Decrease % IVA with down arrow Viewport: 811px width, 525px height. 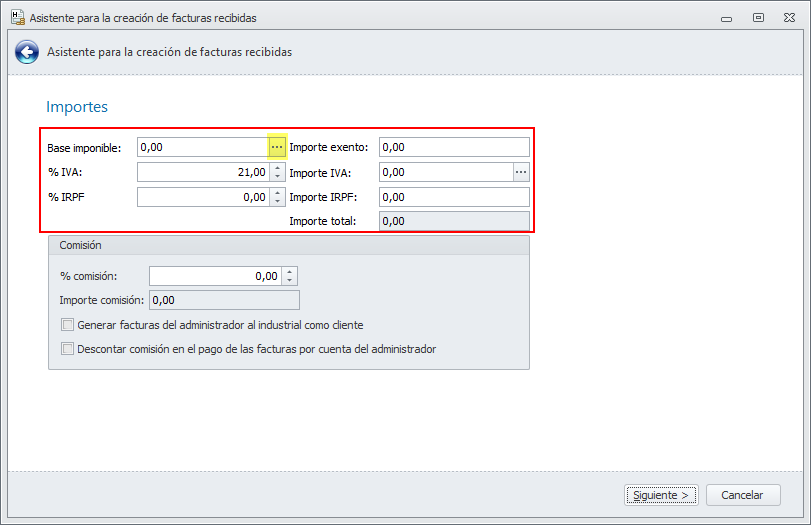click(x=278, y=176)
